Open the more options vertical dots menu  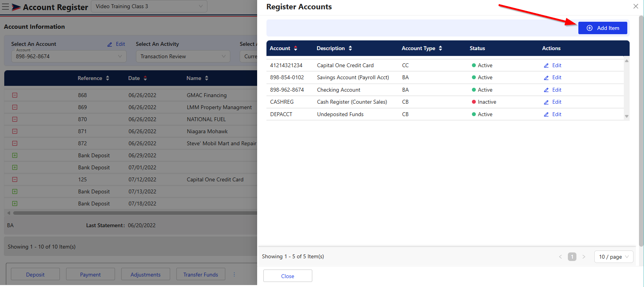coord(234,274)
